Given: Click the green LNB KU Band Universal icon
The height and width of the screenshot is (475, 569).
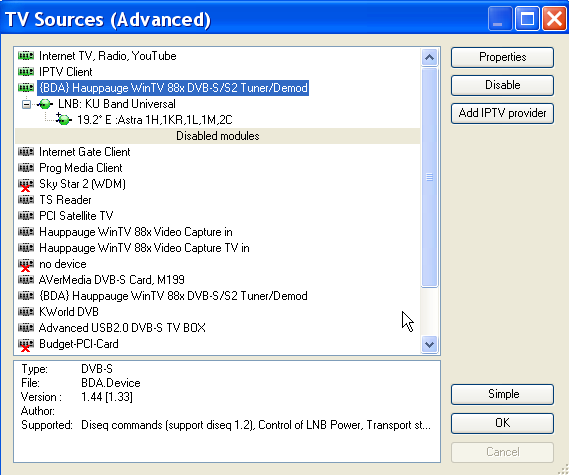Looking at the screenshot, I should pyautogui.click(x=45, y=104).
